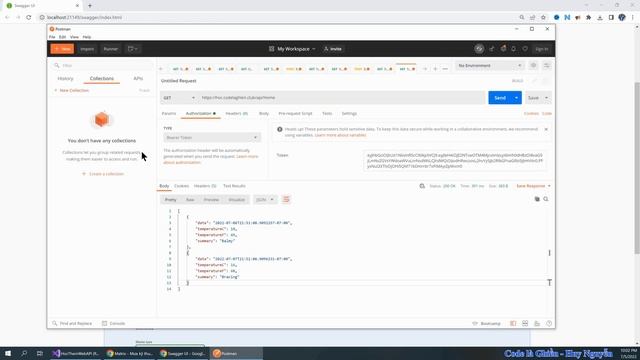Viewport: 640px width, 360px height.
Task: Select the Collections sidebar tab
Action: coord(102,78)
